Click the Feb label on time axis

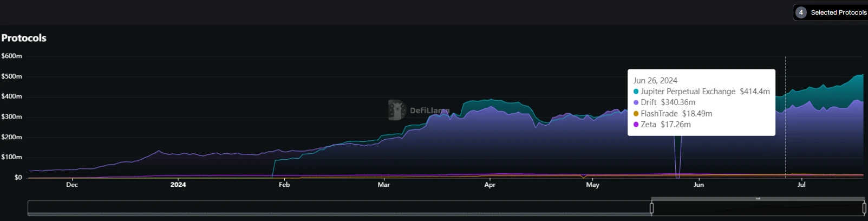coord(284,185)
